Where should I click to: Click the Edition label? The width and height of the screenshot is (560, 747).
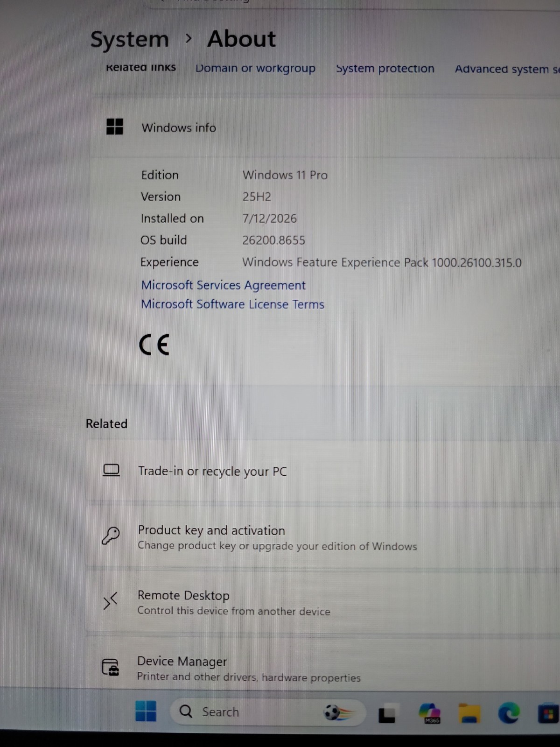160,175
